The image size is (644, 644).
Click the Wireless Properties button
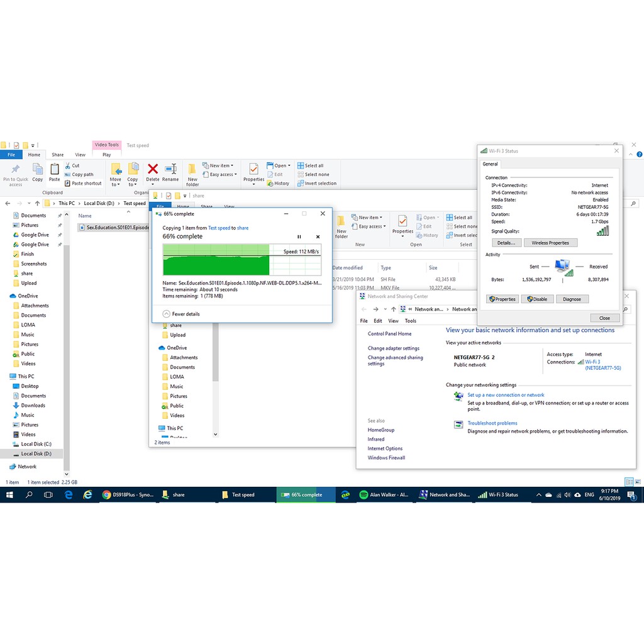click(550, 243)
